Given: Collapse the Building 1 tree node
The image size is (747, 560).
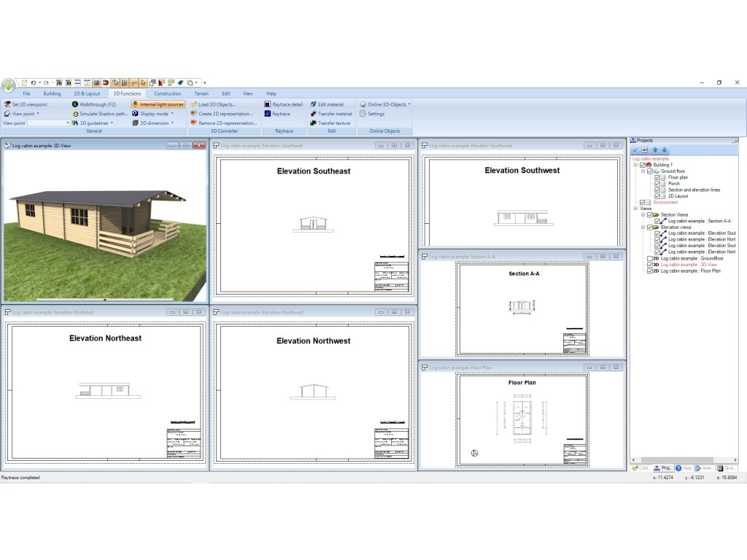Looking at the screenshot, I should [x=635, y=165].
